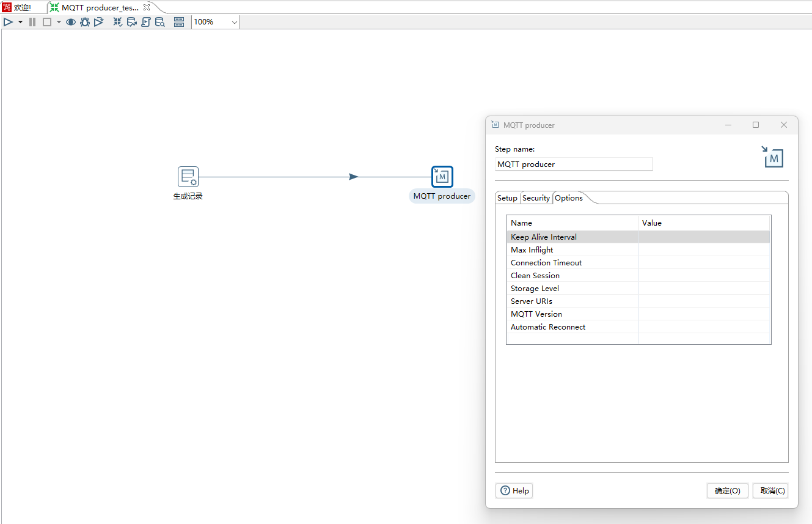812x524 pixels.
Task: Click the explore database icon
Action: tap(159, 22)
